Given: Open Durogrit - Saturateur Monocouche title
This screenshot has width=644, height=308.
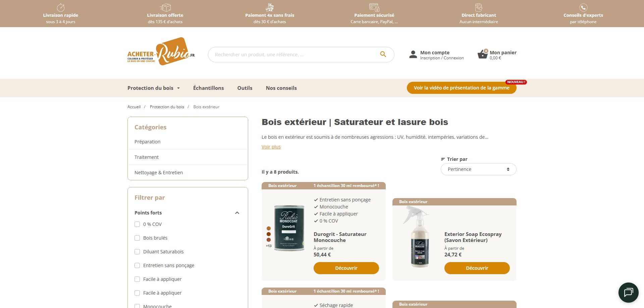Looking at the screenshot, I should [340, 237].
